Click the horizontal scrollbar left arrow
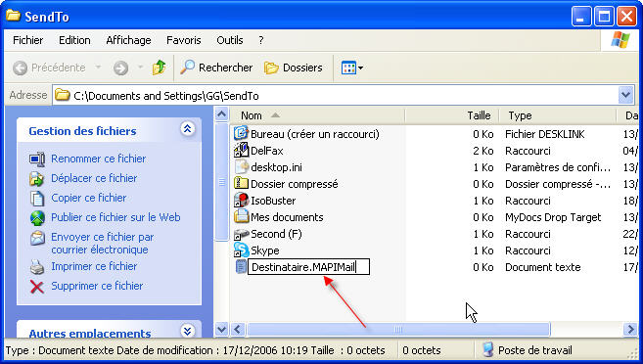 pyautogui.click(x=238, y=329)
